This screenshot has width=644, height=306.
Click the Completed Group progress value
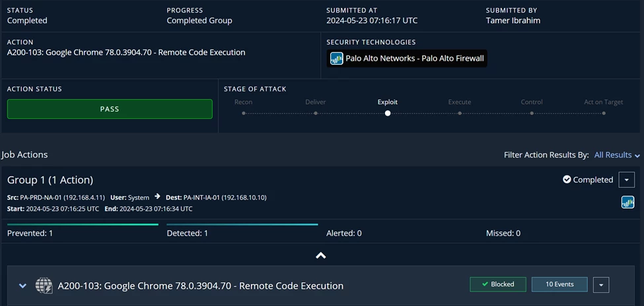(x=199, y=20)
